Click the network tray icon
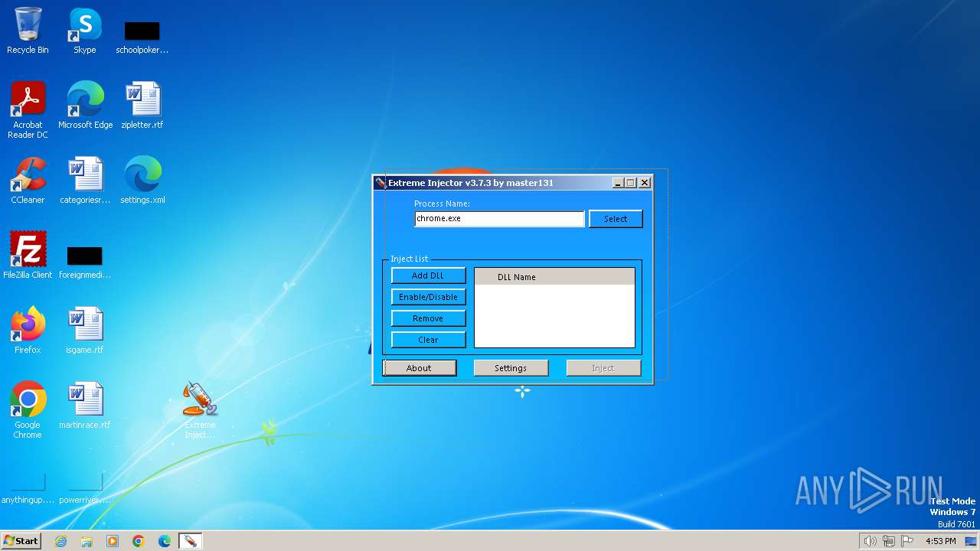Image resolution: width=980 pixels, height=551 pixels. click(889, 541)
